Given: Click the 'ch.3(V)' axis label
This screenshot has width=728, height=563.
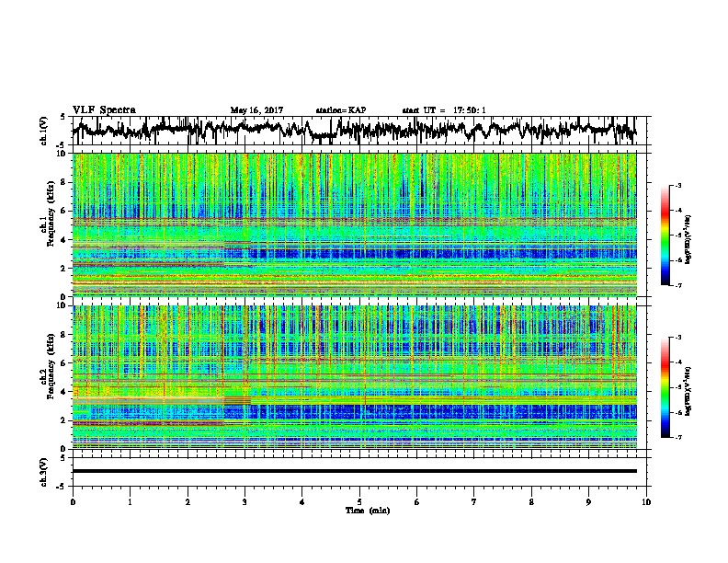Looking at the screenshot, I should pos(43,472).
